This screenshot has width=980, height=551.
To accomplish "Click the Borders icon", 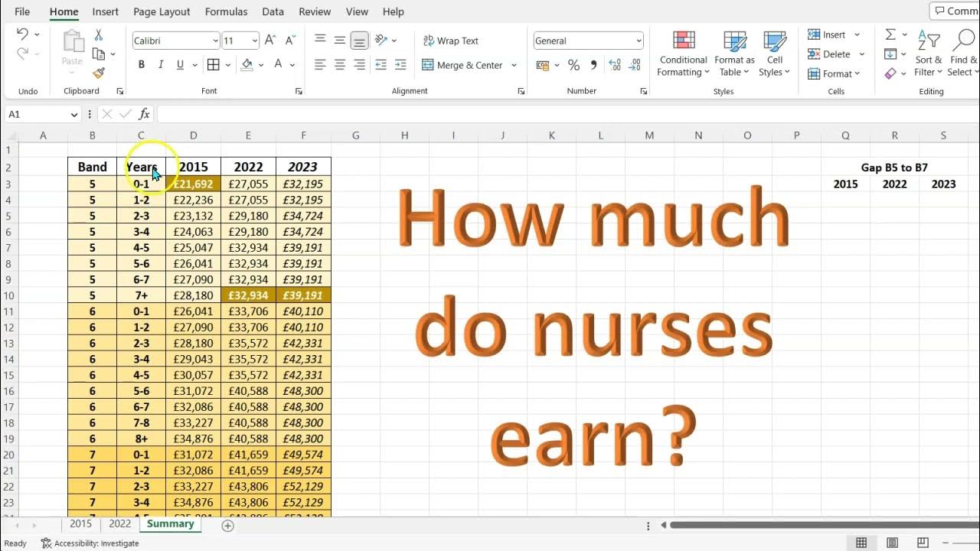I will pyautogui.click(x=214, y=65).
